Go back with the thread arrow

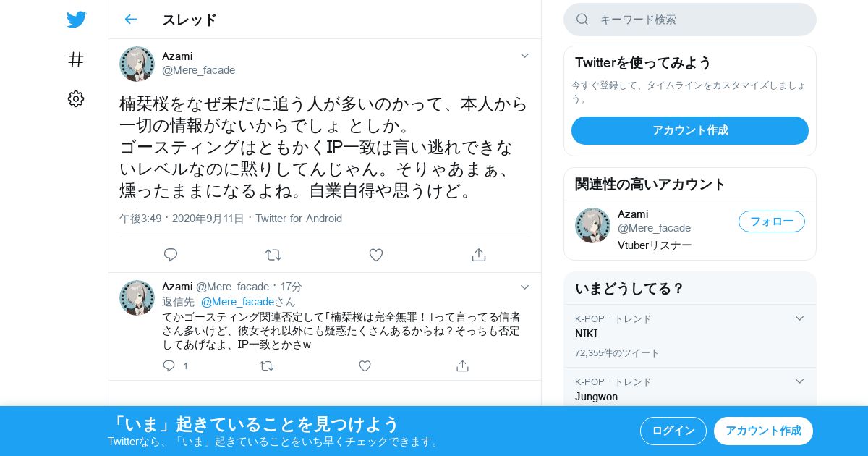coord(130,20)
